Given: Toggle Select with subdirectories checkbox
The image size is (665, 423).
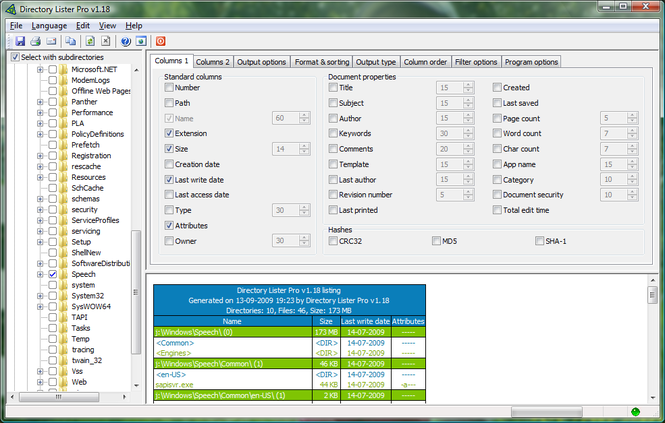Looking at the screenshot, I should point(15,57).
